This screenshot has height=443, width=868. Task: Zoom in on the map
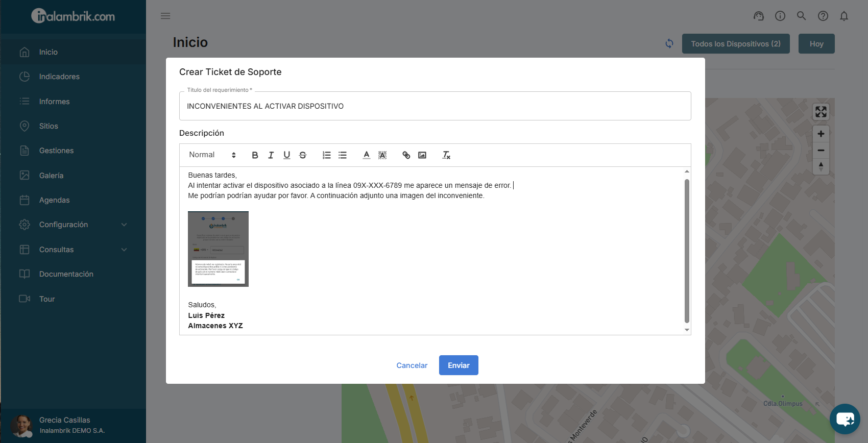point(821,134)
